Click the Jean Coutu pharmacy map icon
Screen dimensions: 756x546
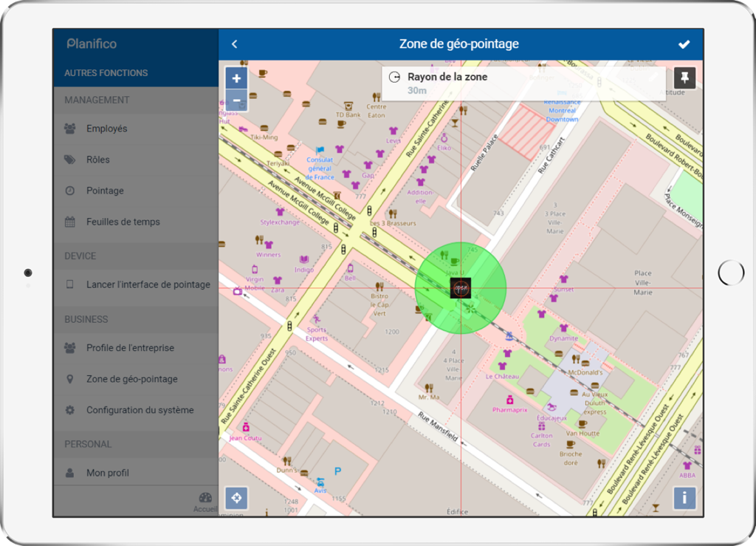(246, 427)
